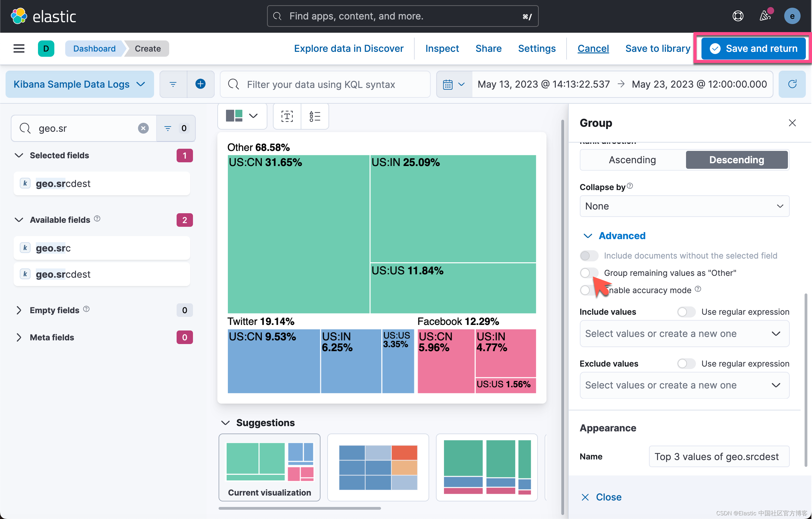Clear the geo.sr field search
This screenshot has height=519, width=812.
(x=143, y=128)
